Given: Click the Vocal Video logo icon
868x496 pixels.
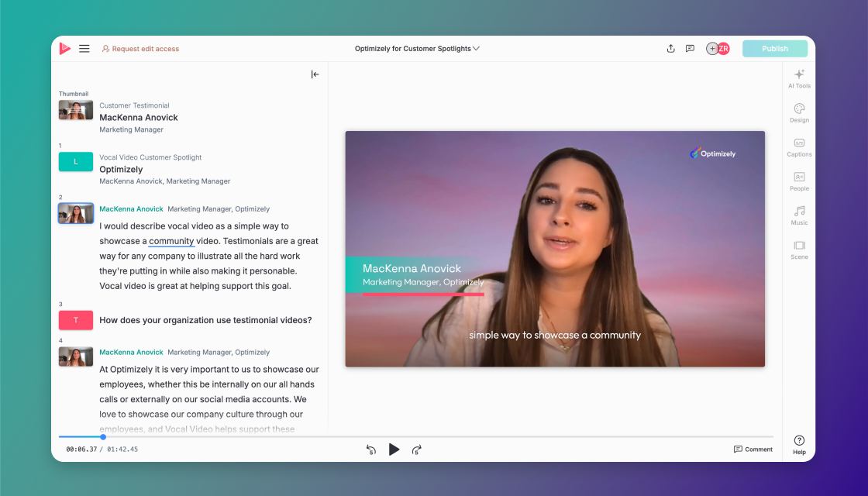Looking at the screenshot, I should coord(65,49).
